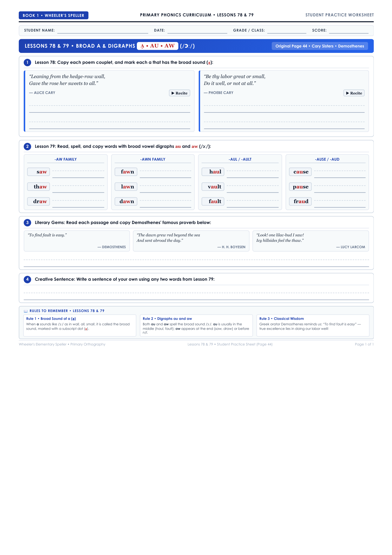
Task: Select the word "lawn"
Action: pyautogui.click(x=128, y=187)
